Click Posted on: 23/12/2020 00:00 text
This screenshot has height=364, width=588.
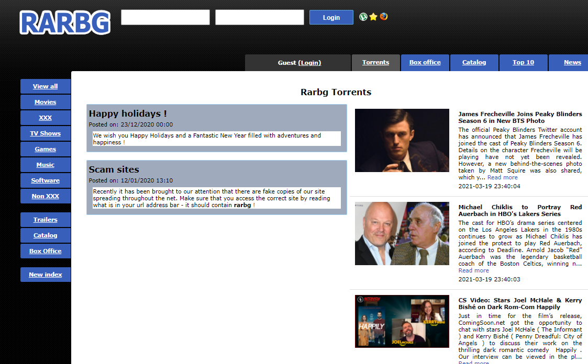(131, 124)
